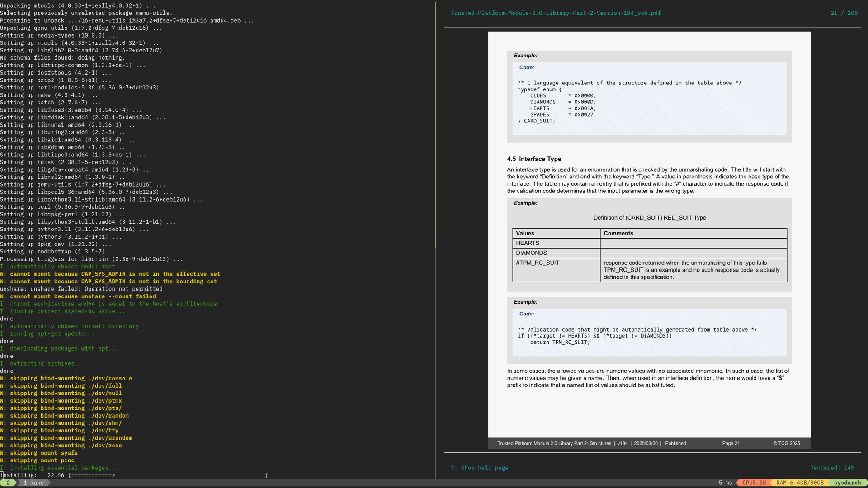Click the tmux session number 2 badge
868x488 pixels.
coord(8,483)
